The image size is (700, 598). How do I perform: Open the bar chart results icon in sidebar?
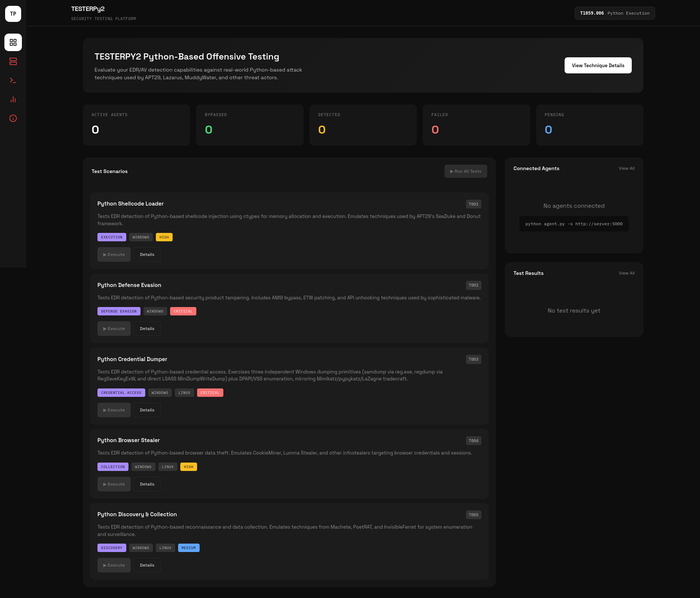[13, 99]
